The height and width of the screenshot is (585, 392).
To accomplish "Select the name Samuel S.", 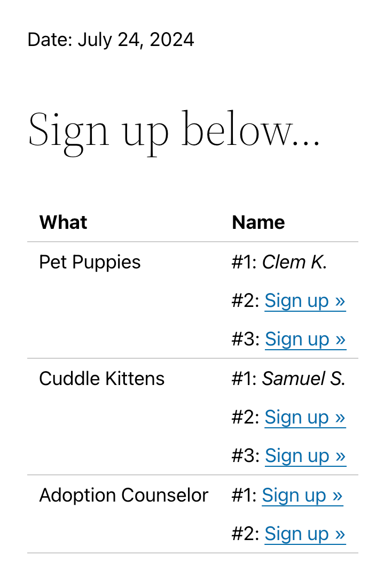I will click(x=304, y=379).
